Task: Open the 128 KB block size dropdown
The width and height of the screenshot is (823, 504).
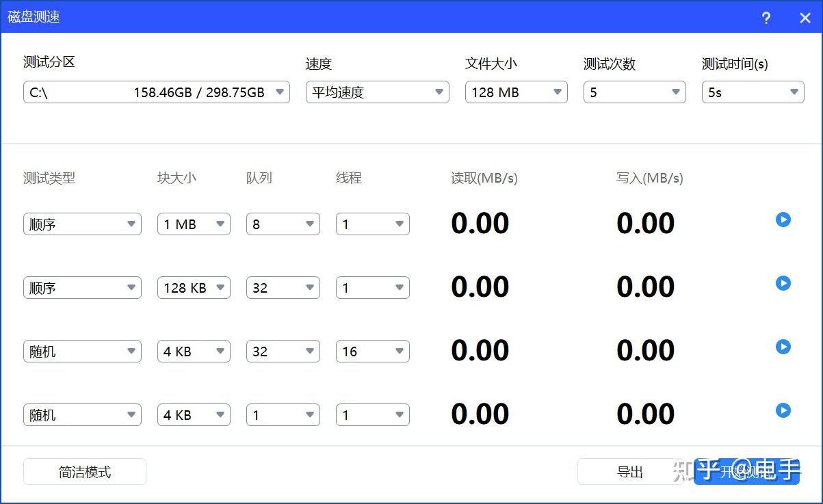Action: click(x=194, y=287)
